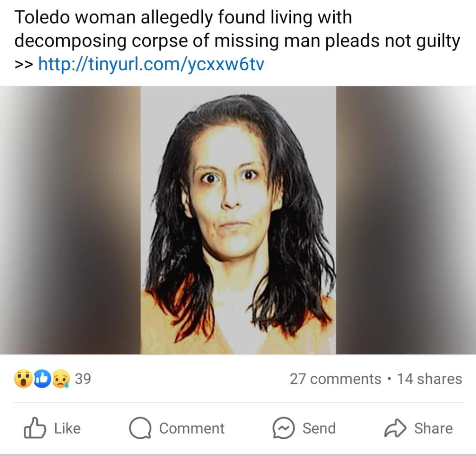View the 14 shares list

(430, 379)
